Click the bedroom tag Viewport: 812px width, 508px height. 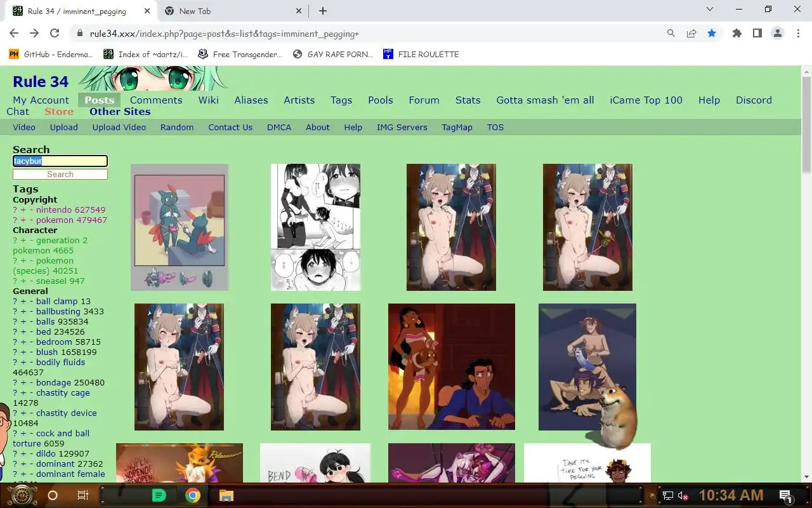click(55, 342)
